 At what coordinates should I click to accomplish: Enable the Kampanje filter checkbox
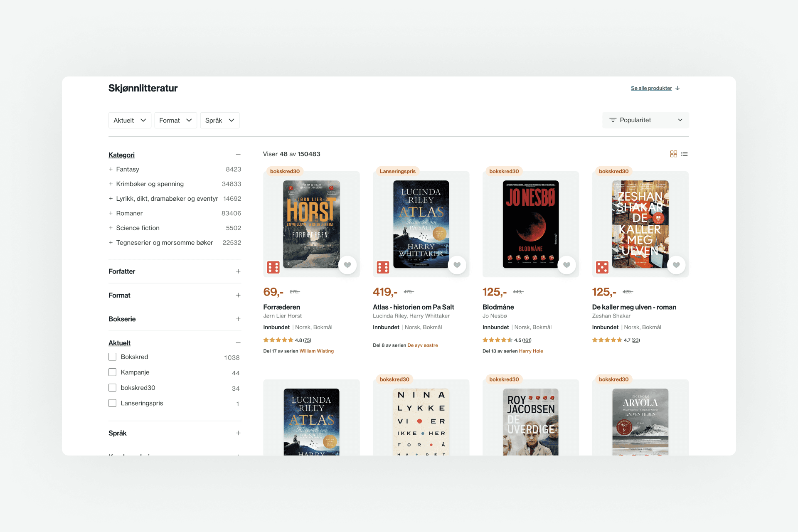(x=112, y=372)
